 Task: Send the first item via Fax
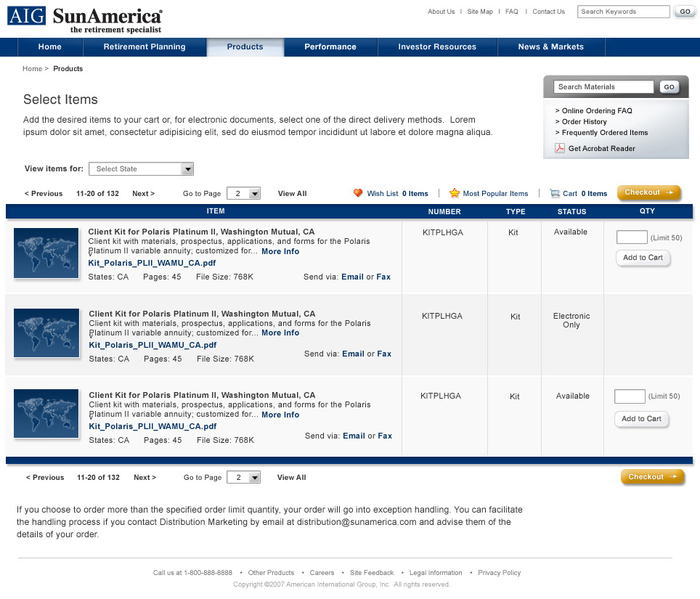[383, 277]
